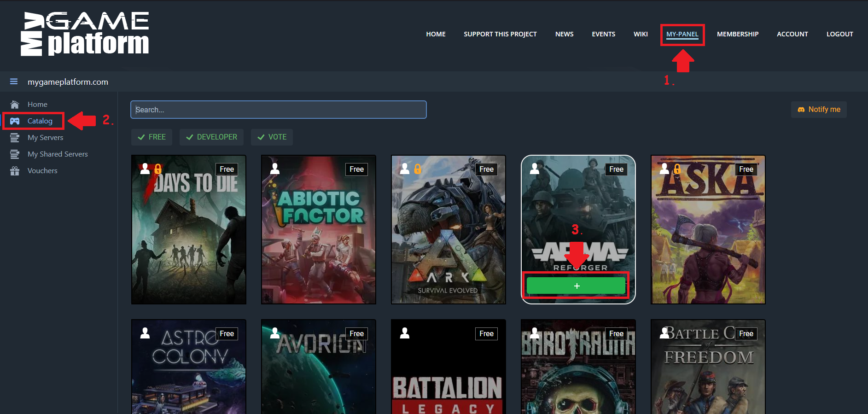The image size is (868, 414).
Task: Toggle the hamburger sidebar menu icon
Action: (14, 82)
